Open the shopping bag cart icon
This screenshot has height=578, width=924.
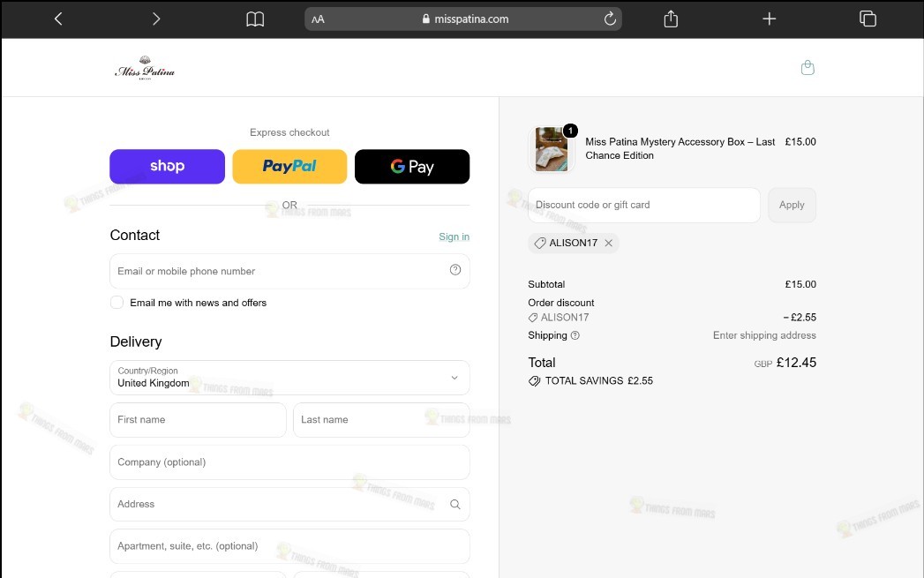[x=808, y=68]
